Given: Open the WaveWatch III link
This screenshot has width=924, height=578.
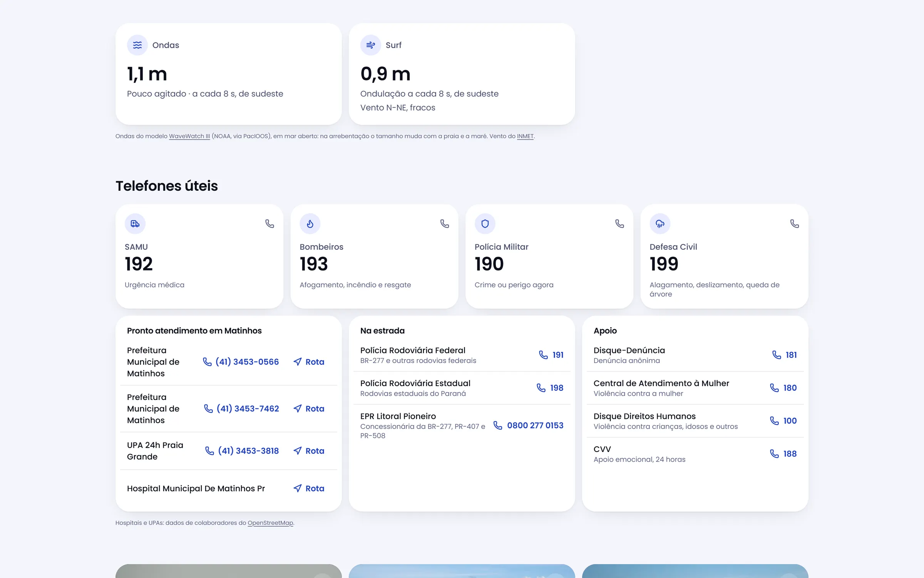Looking at the screenshot, I should [x=189, y=136].
